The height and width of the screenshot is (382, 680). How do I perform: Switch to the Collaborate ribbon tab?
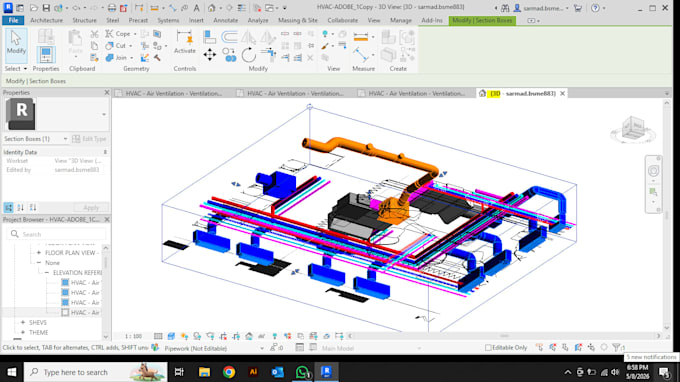click(343, 20)
